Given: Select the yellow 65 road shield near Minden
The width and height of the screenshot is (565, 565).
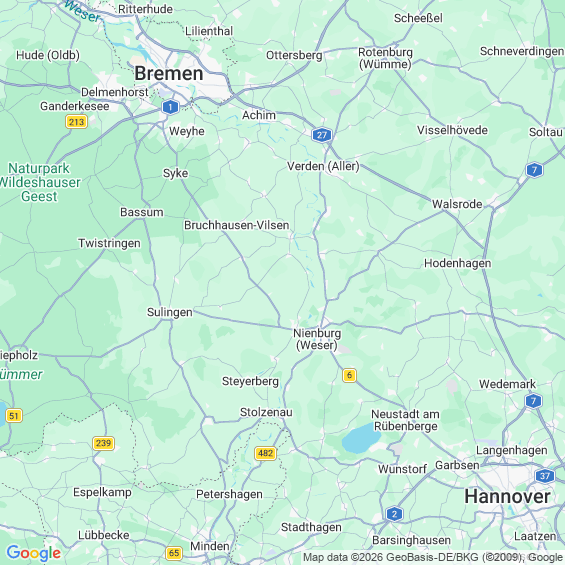Looking at the screenshot, I should pos(174,553).
